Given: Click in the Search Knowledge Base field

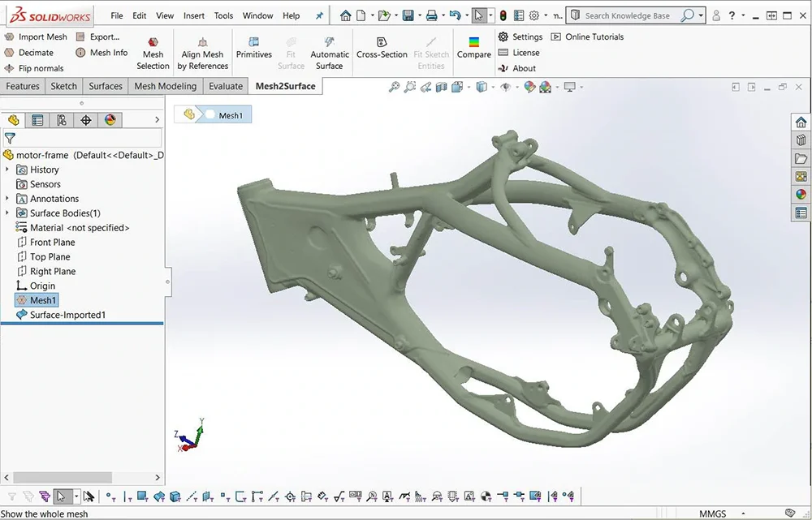Looking at the screenshot, I should (627, 15).
